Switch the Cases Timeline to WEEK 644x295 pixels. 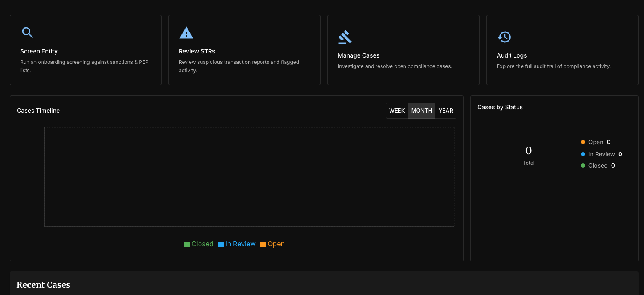397,111
